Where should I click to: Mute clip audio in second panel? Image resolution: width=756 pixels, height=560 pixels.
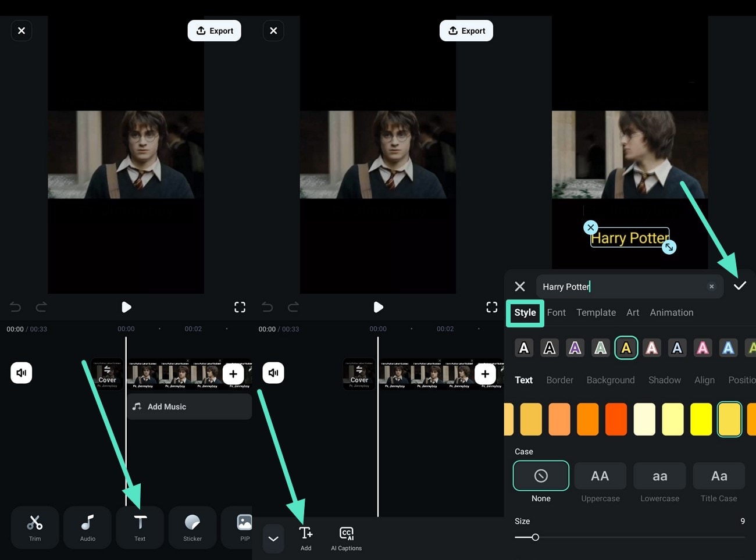coord(273,373)
